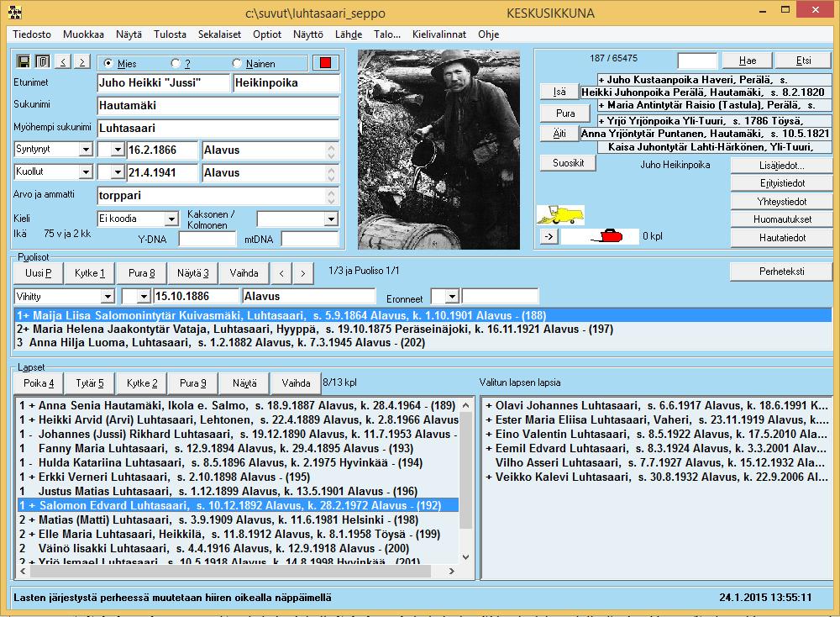Click the Etsi button
Viewport: 840px width, 617px height.
tap(804, 61)
